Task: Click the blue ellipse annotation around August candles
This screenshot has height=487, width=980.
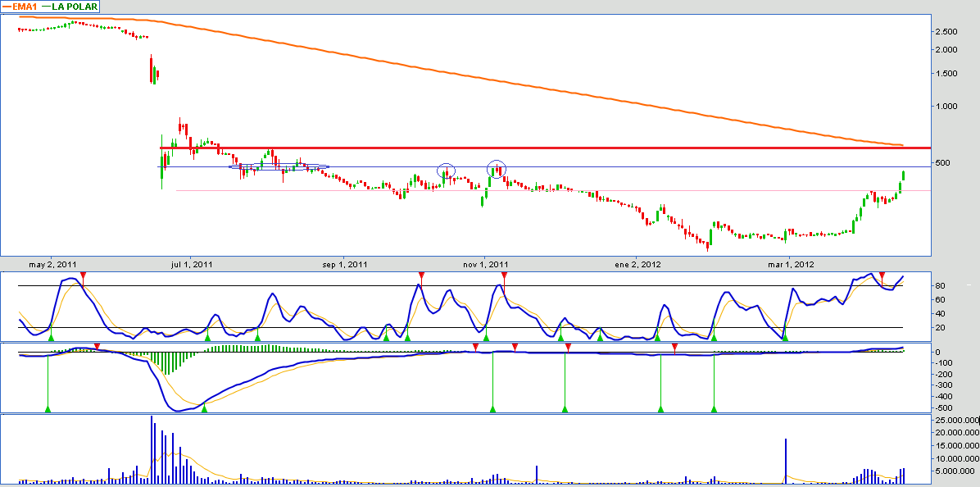Action: click(279, 166)
